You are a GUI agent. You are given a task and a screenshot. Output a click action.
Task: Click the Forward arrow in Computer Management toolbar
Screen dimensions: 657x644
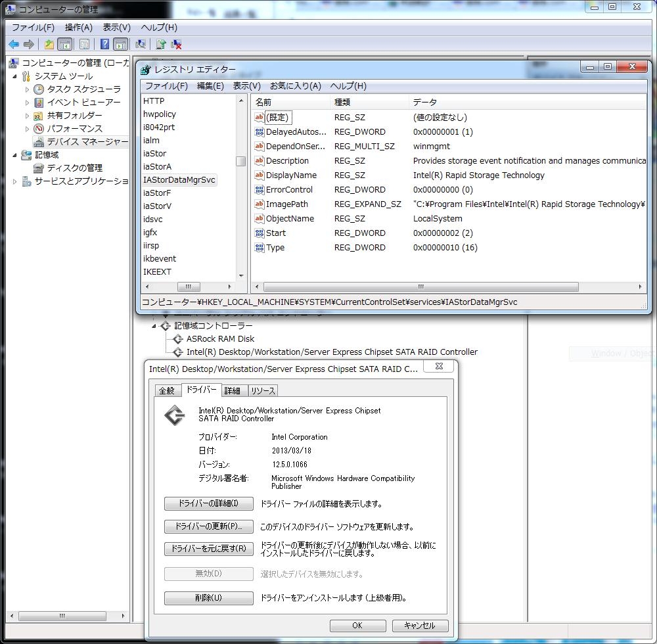(28, 44)
